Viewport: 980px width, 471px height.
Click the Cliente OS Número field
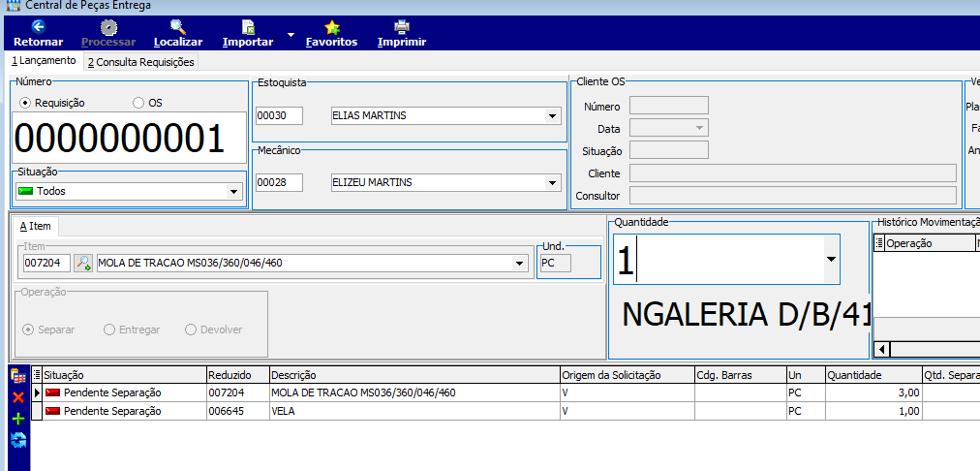[669, 105]
